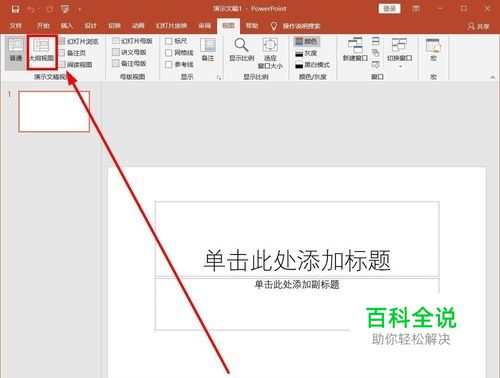Click the 共享 share button
This screenshot has height=378, width=500.
(479, 26)
